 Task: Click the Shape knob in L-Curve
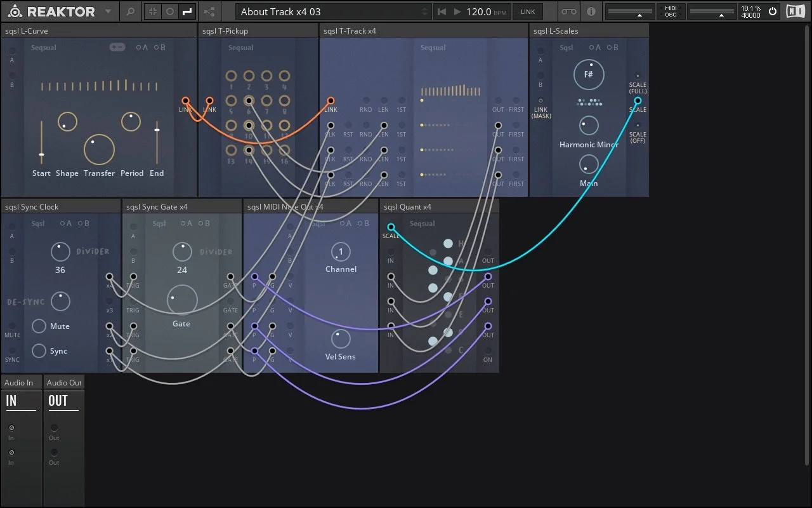coord(67,122)
